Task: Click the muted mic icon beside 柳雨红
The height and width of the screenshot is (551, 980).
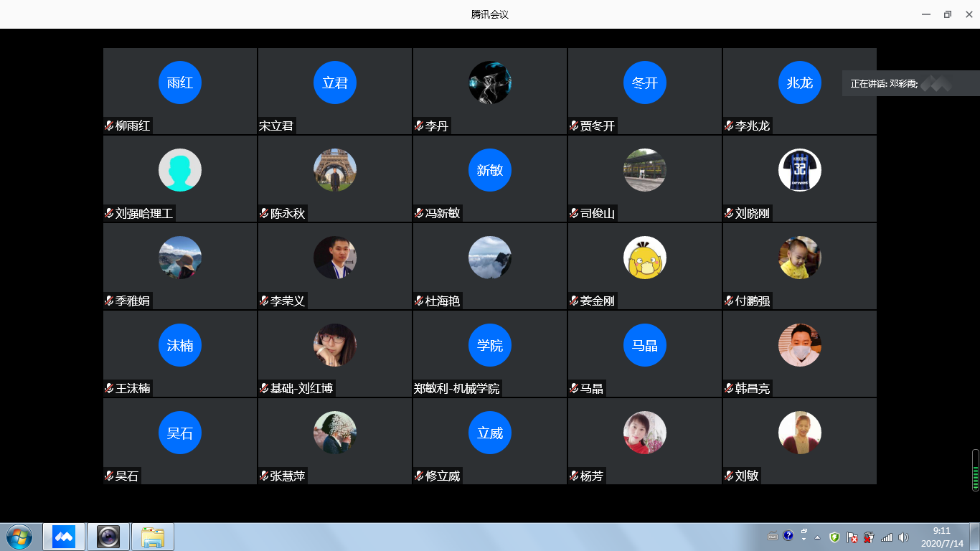Action: [x=109, y=126]
